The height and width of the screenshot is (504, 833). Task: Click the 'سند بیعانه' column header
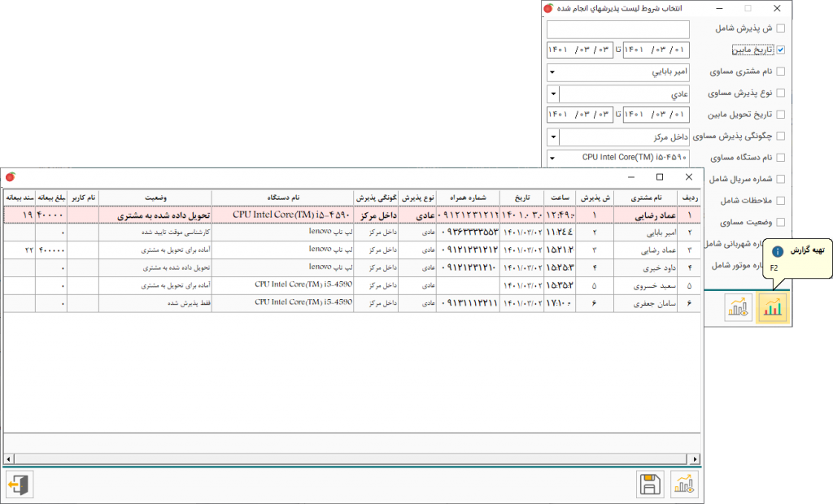(20, 198)
